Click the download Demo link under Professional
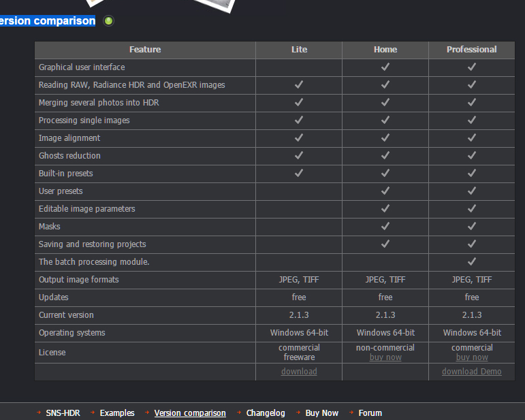Screen dimensions: 525x420 [x=471, y=372]
